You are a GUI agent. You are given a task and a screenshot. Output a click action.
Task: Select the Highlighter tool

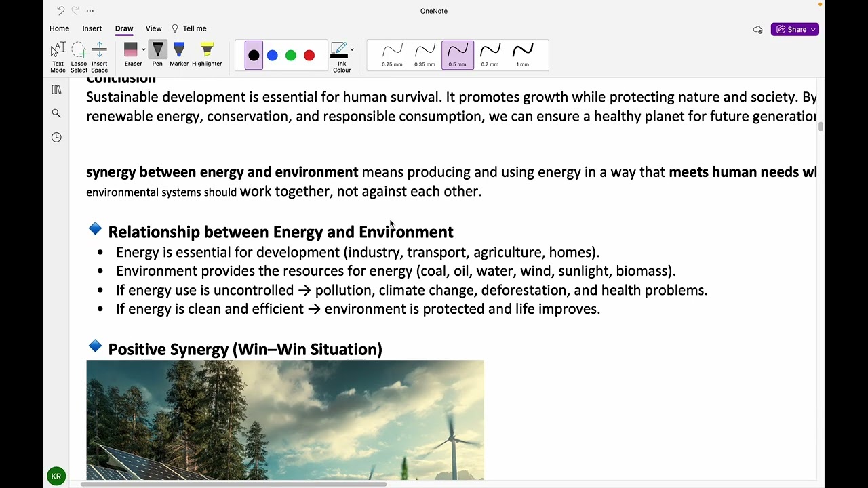tap(207, 54)
